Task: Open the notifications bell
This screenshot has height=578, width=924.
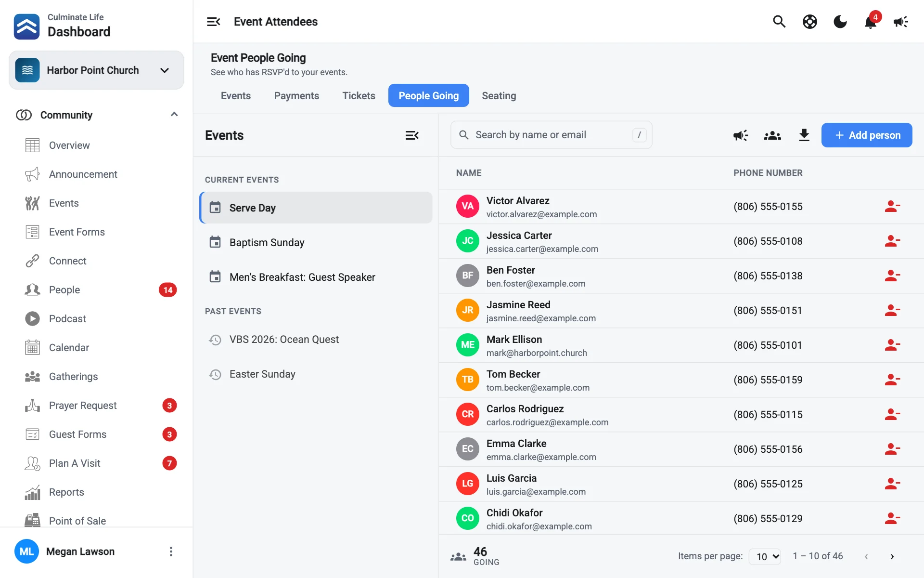Action: (871, 22)
